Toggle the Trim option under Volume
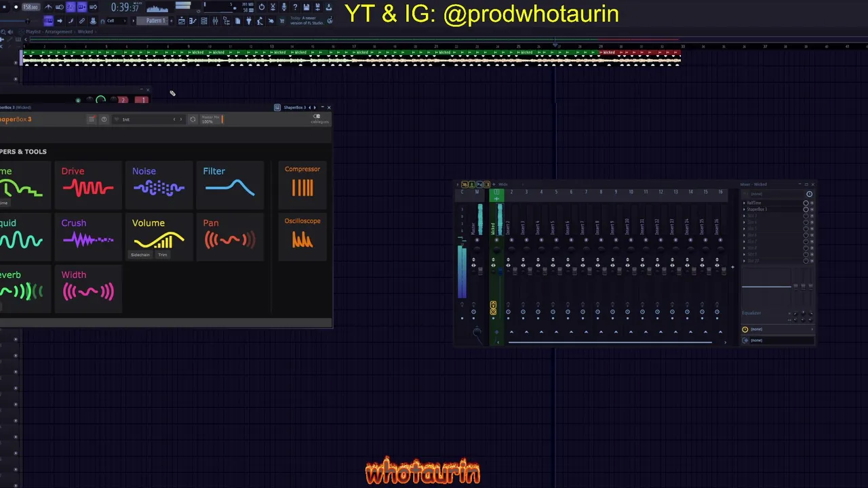 [x=162, y=255]
